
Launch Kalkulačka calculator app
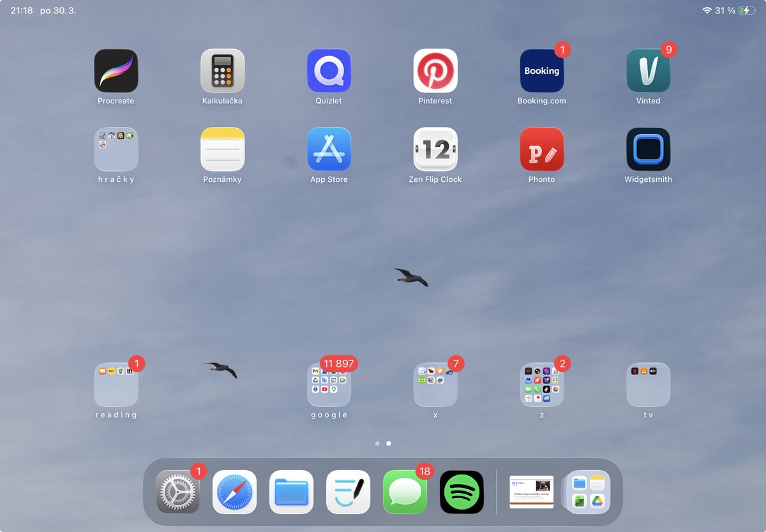click(x=223, y=71)
